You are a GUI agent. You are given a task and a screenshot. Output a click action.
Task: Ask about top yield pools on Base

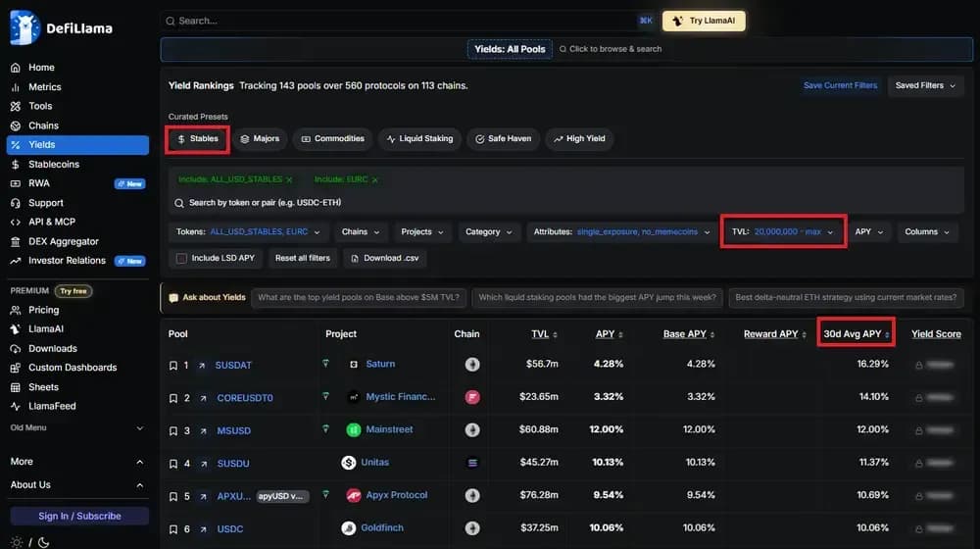click(x=359, y=298)
